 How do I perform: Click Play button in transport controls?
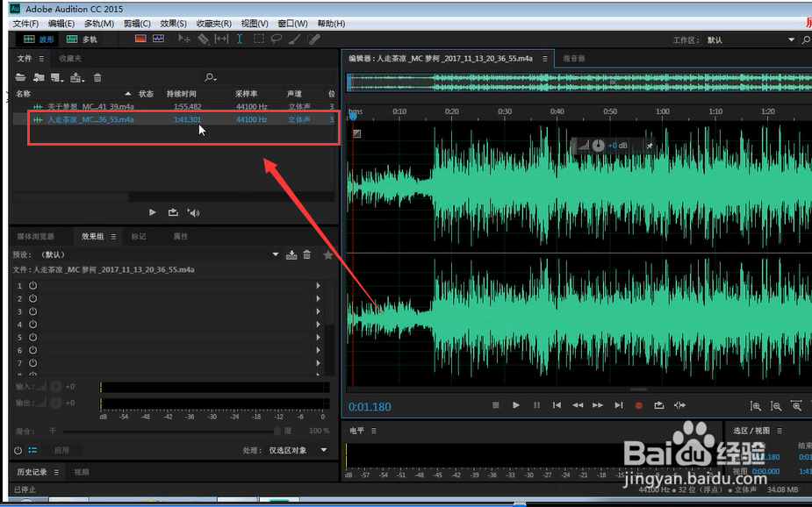516,405
